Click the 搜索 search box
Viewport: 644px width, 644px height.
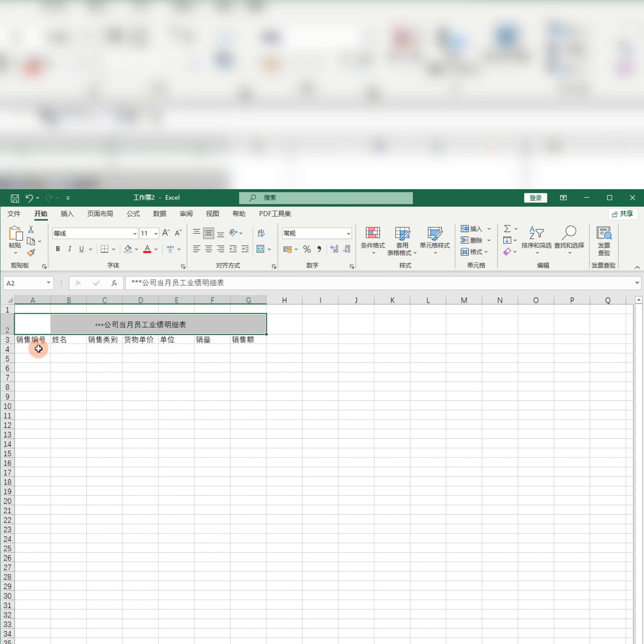pos(326,198)
